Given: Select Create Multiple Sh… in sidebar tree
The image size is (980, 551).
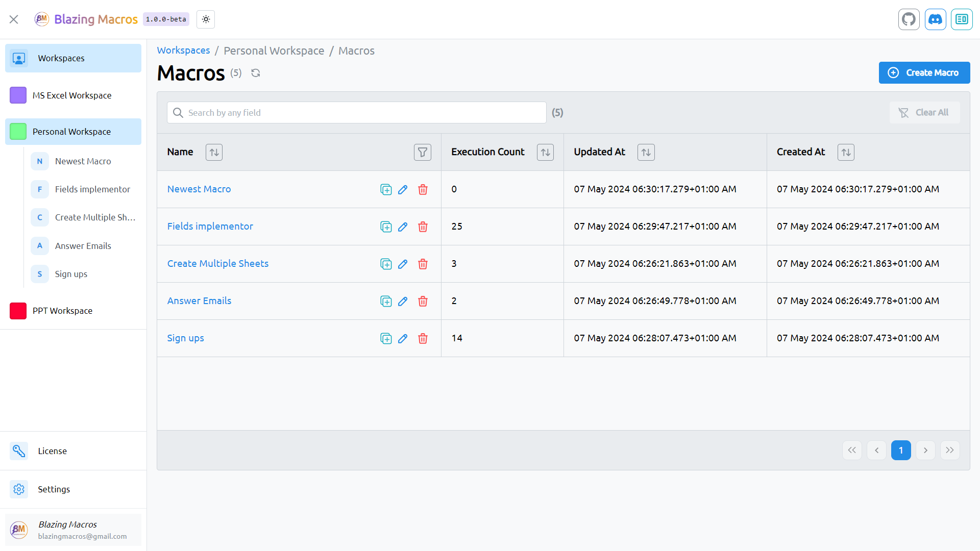Looking at the screenshot, I should 84,217.
